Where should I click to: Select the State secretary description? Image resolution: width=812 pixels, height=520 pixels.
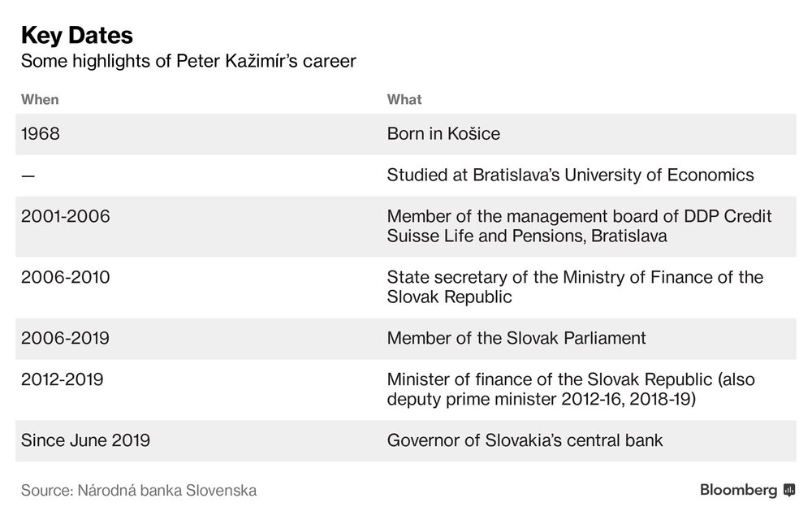(575, 287)
